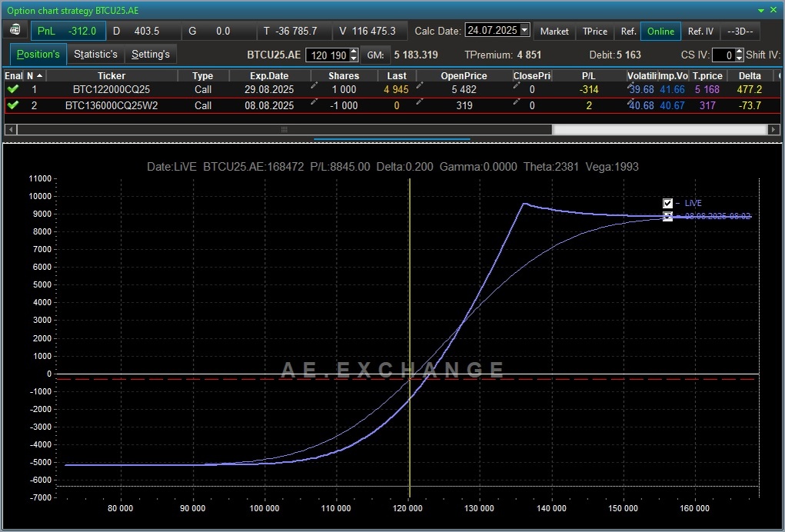Edit ClosePrice pencil icon for BTC122000CQ25
The image size is (785, 532).
[x=517, y=86]
